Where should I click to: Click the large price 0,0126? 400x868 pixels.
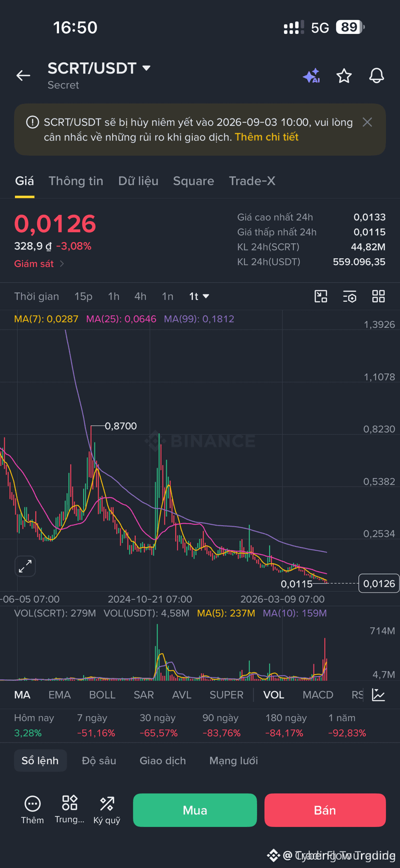pyautogui.click(x=55, y=224)
